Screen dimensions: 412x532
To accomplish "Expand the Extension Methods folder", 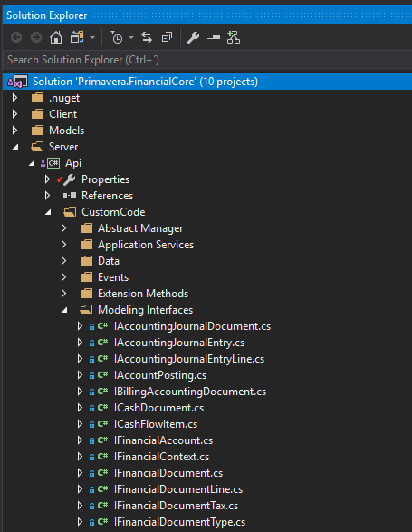I will pyautogui.click(x=63, y=293).
